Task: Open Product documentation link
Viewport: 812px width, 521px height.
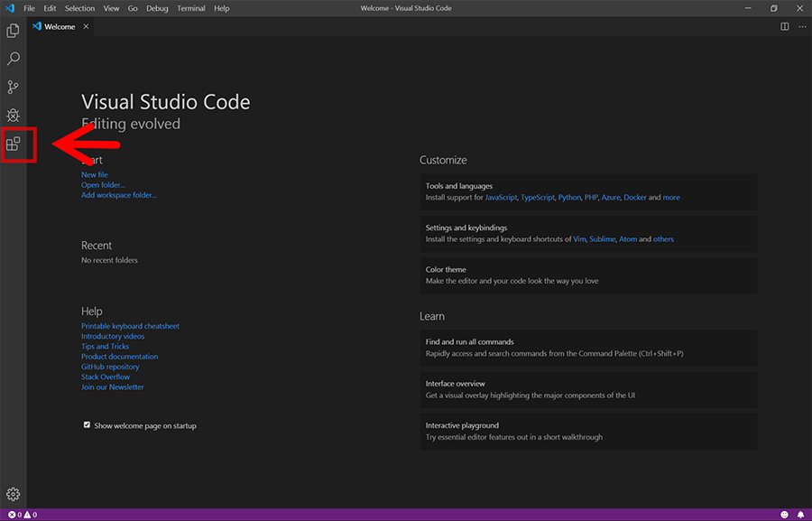Action: coord(120,357)
